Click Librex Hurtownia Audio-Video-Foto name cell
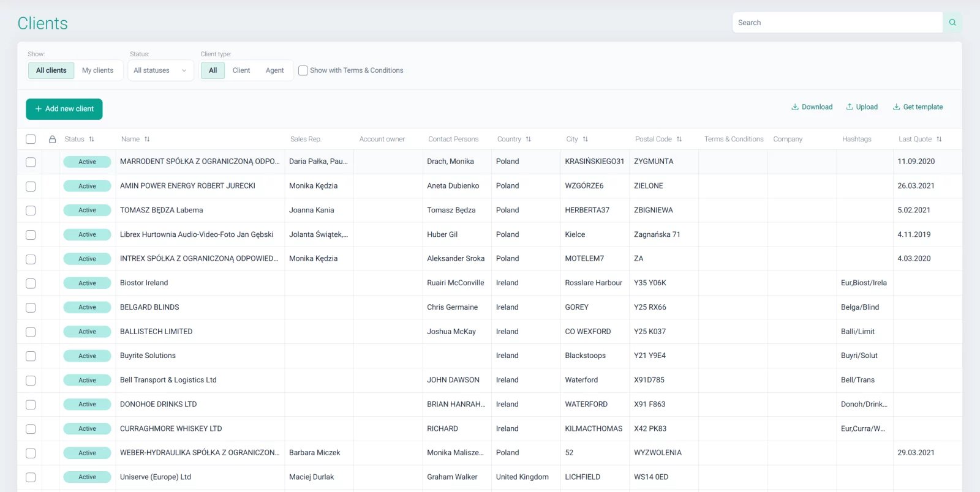 (200, 234)
